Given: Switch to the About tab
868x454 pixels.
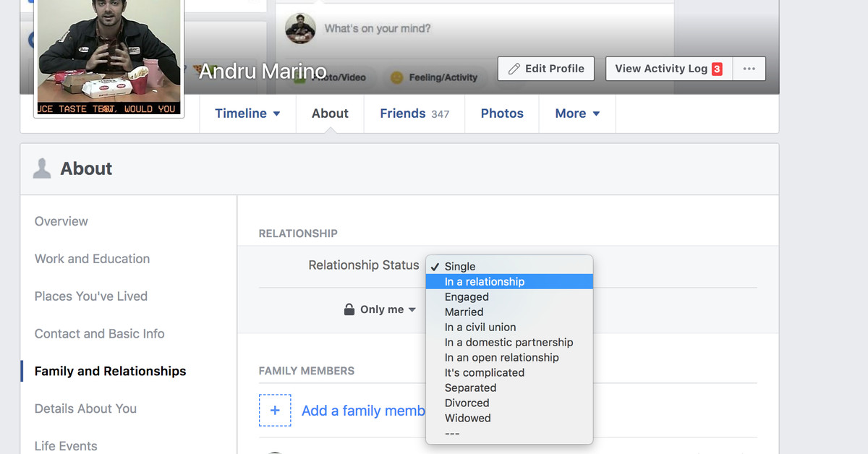Looking at the screenshot, I should (330, 113).
